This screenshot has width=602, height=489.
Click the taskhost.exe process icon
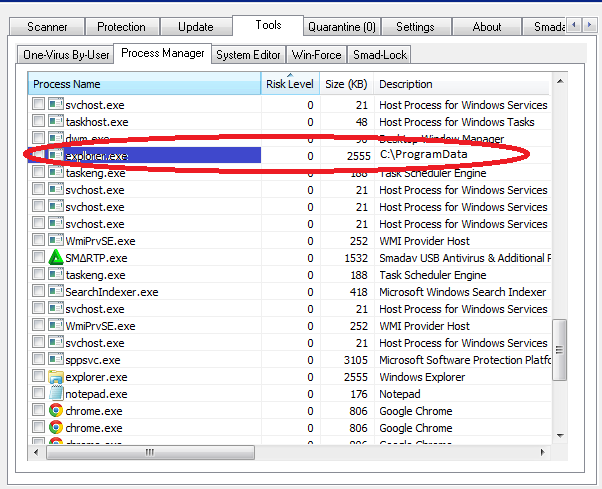[x=56, y=122]
